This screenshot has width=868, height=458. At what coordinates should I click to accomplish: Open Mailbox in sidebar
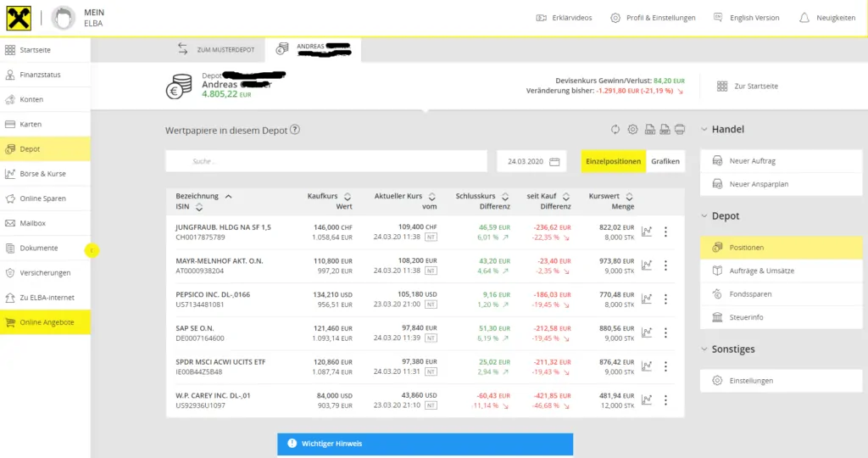(x=46, y=223)
